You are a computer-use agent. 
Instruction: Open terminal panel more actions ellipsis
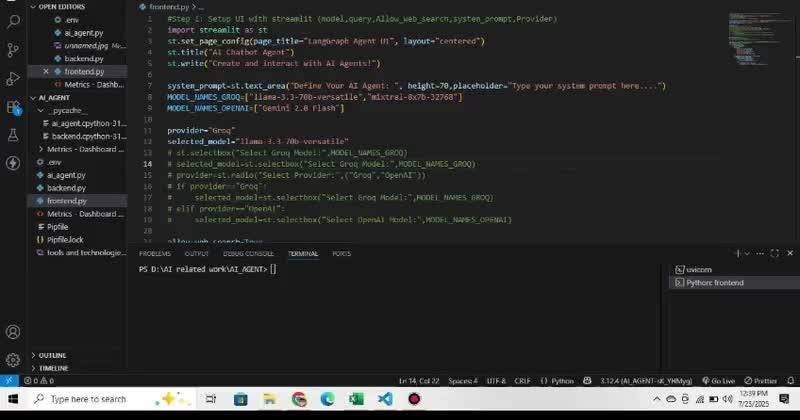click(x=760, y=253)
